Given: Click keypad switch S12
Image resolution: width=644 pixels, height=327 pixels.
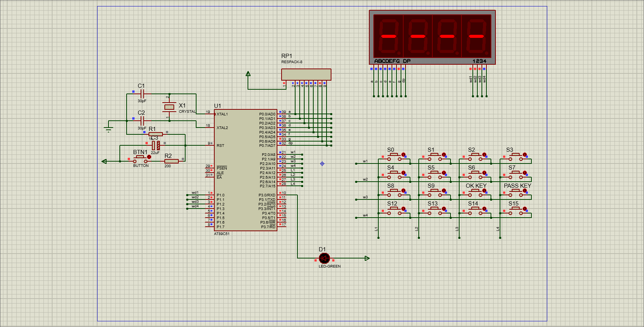Looking at the screenshot, I should (x=395, y=211).
